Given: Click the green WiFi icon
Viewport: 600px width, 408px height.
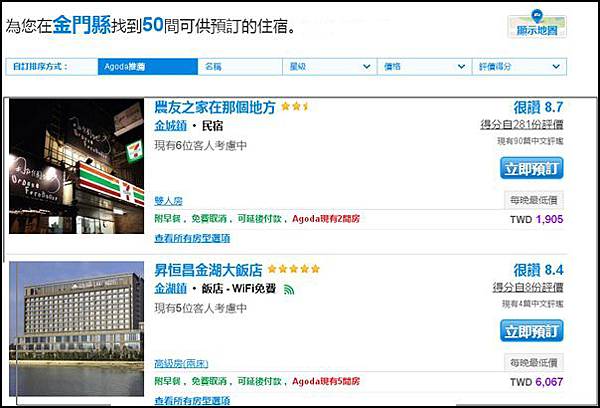Looking at the screenshot, I should 289,289.
